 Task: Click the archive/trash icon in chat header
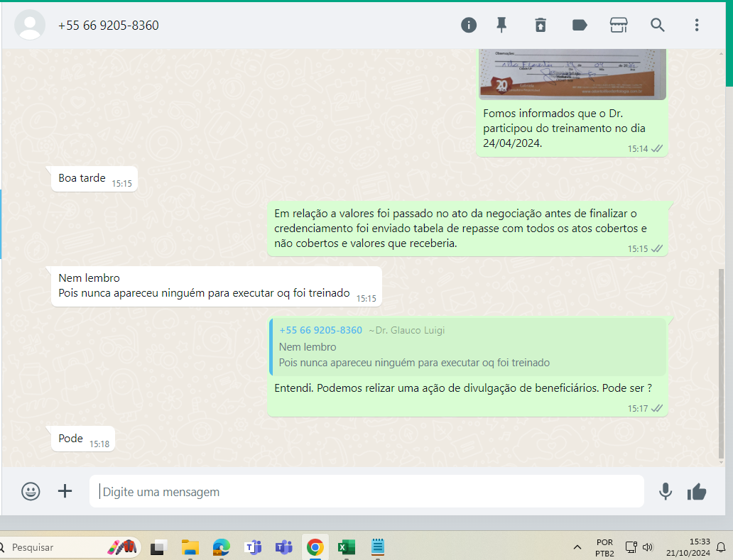click(x=541, y=26)
